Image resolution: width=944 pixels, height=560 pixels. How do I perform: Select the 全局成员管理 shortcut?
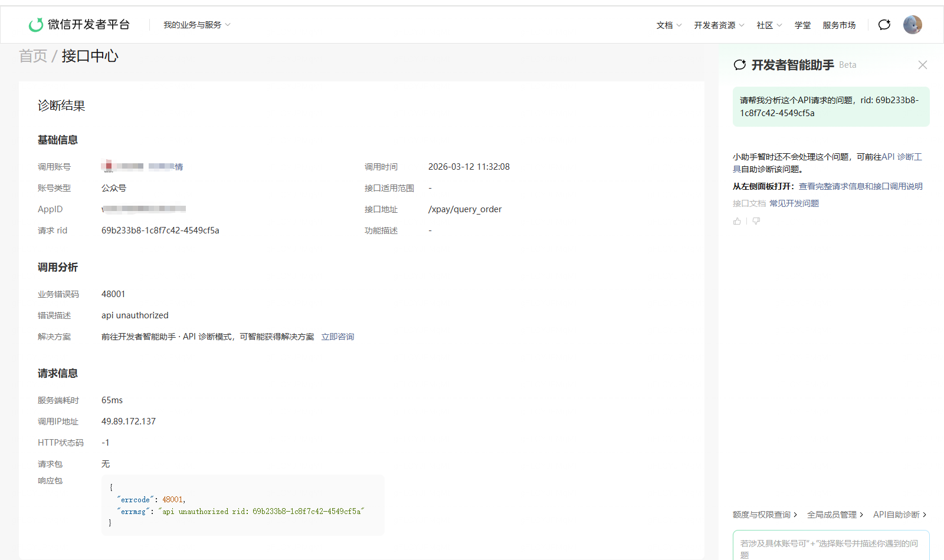[835, 515]
